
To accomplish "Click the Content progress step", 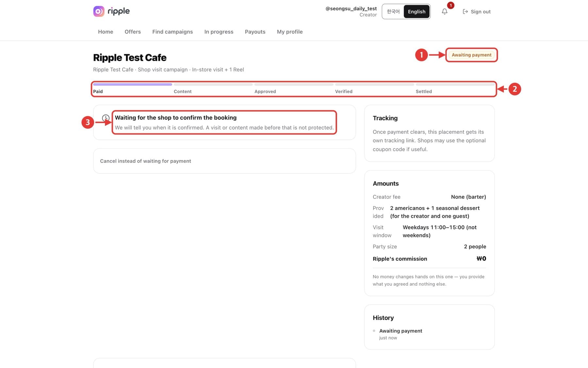I will click(213, 89).
